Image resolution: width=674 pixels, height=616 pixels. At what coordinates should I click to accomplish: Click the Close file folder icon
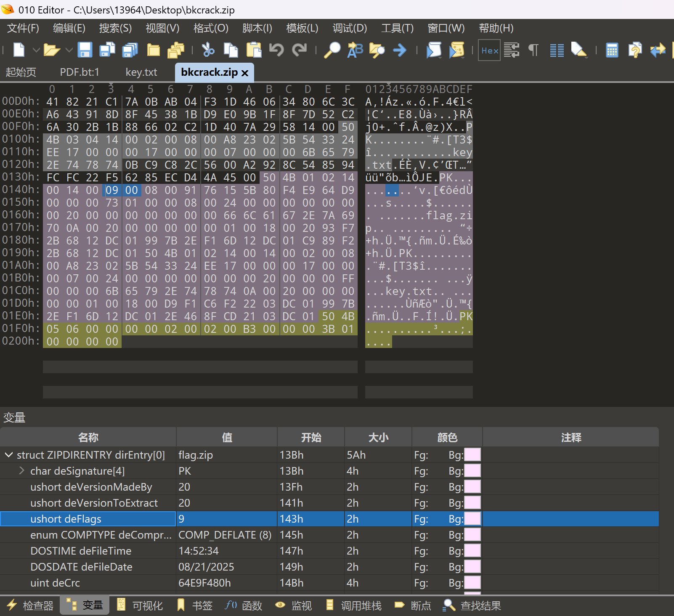(x=153, y=50)
